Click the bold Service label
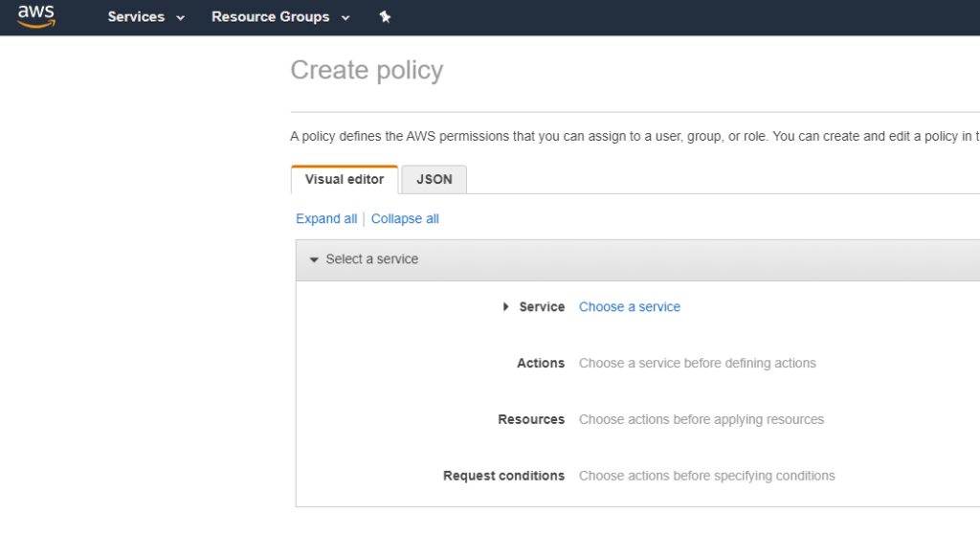 (x=542, y=307)
